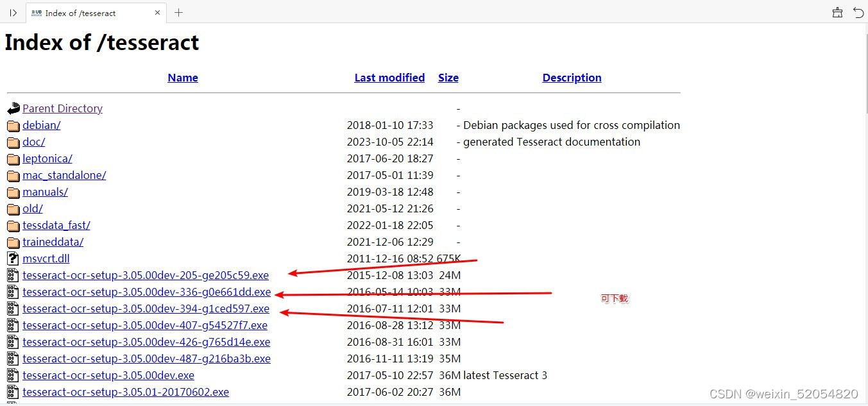
Task: Download tesseract-ocr-setup-3.05.00dev-394-g1ced597.exe
Action: (146, 309)
